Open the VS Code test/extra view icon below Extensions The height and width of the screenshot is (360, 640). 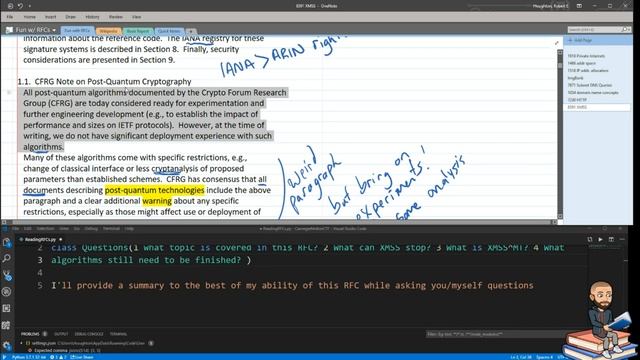[7, 326]
